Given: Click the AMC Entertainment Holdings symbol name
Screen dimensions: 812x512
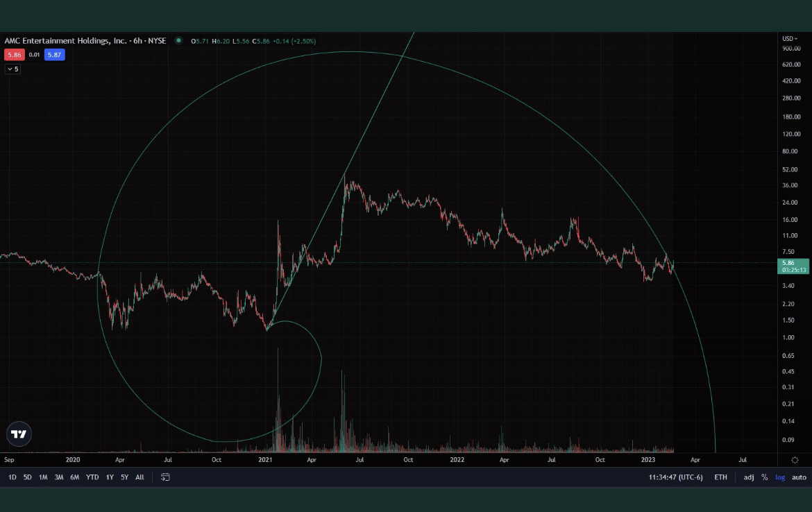Looking at the screenshot, I should [62, 41].
